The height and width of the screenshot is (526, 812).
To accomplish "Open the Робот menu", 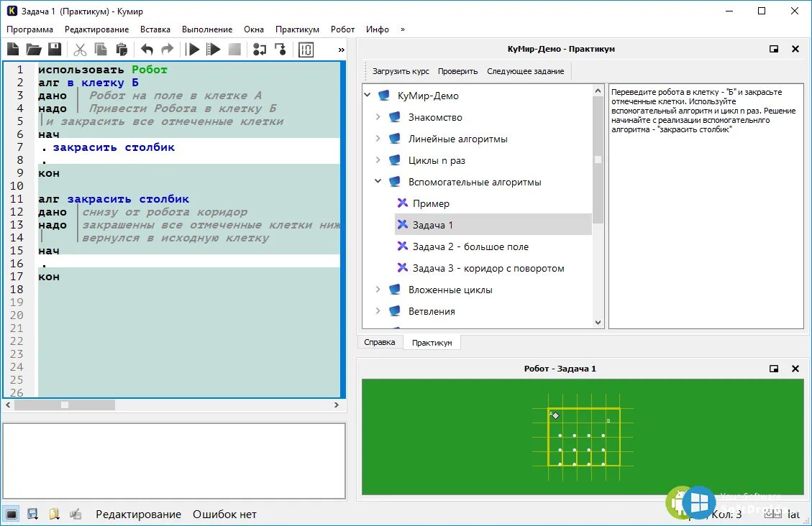I will coord(343,29).
